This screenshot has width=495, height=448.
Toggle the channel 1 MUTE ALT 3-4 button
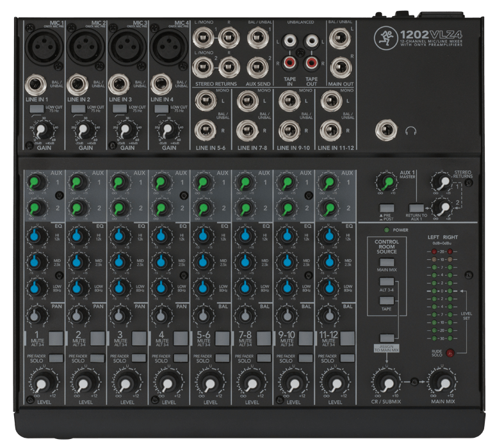[x=56, y=338]
